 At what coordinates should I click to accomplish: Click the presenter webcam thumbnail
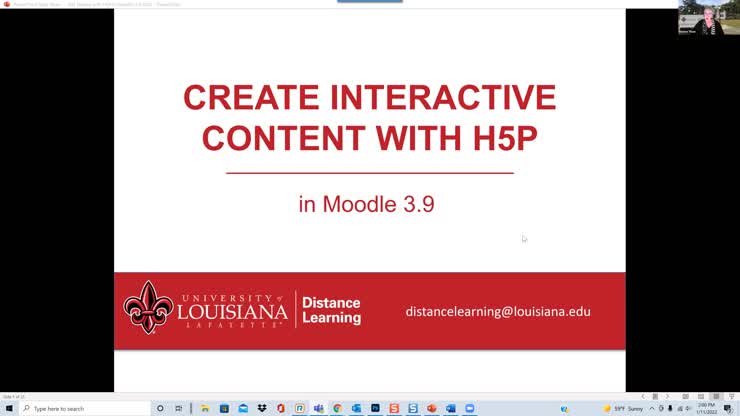point(709,17)
